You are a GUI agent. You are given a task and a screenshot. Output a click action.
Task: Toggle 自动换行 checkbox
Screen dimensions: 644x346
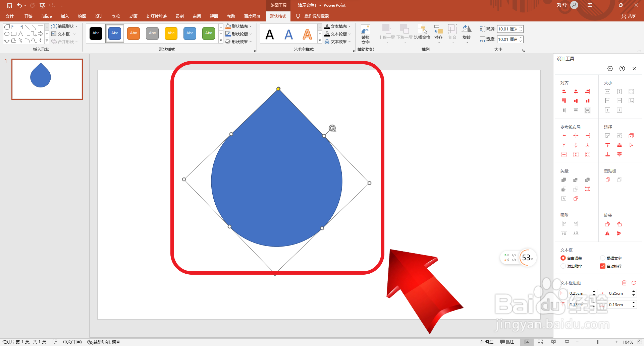pos(603,266)
